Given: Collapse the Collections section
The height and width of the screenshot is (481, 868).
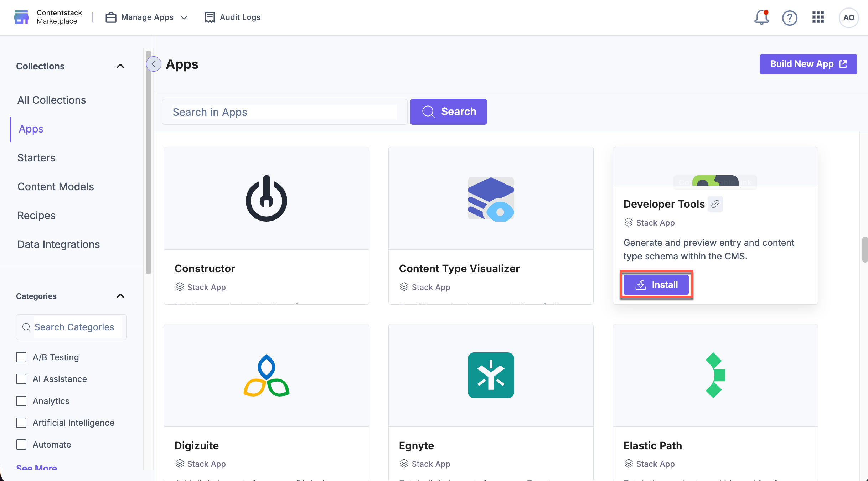Looking at the screenshot, I should (x=120, y=66).
